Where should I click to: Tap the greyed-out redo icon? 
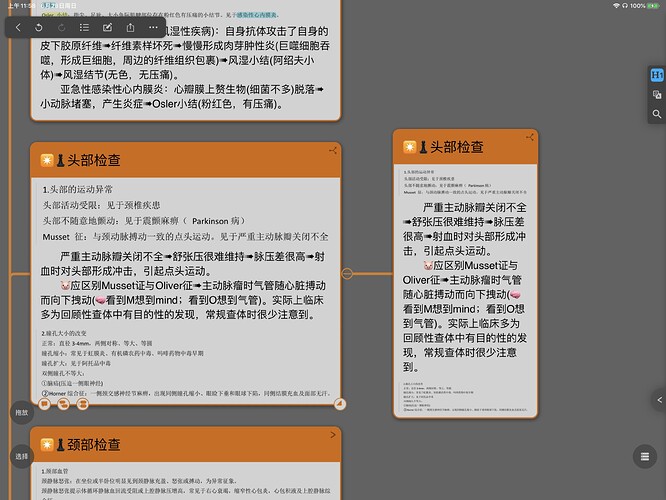pyautogui.click(x=62, y=28)
